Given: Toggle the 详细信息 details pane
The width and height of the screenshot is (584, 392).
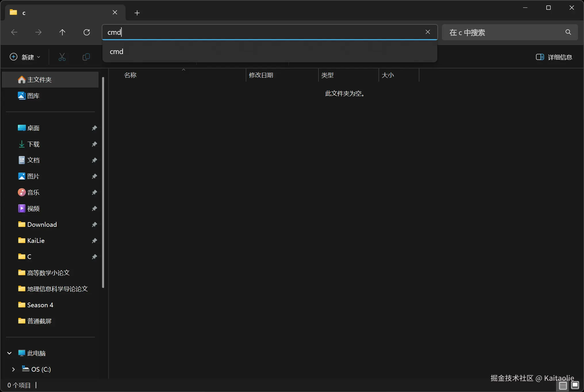Looking at the screenshot, I should pos(554,57).
